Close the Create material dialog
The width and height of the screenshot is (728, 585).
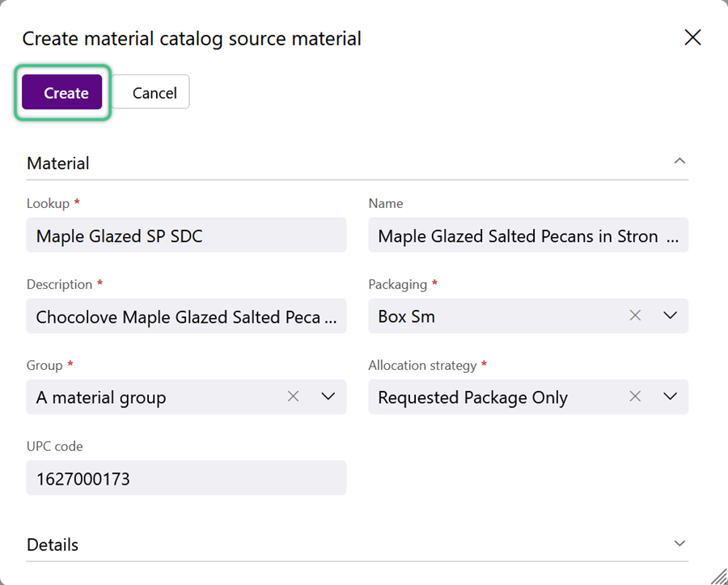(x=692, y=37)
